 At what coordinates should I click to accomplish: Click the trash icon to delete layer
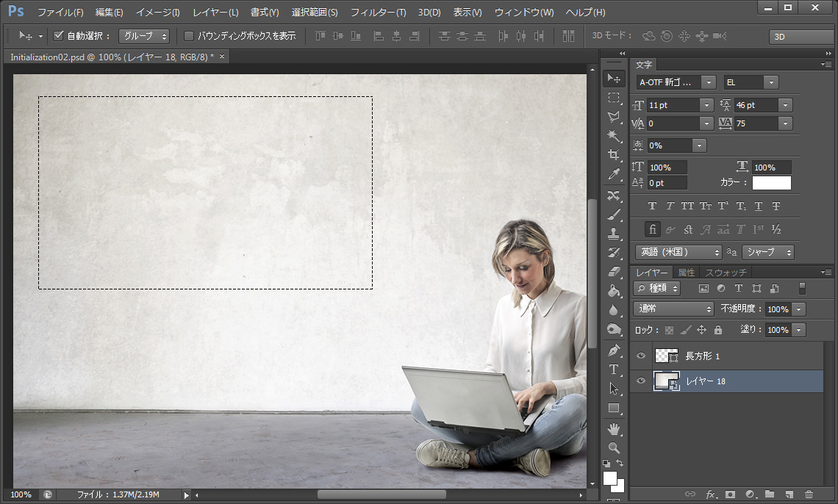click(809, 494)
